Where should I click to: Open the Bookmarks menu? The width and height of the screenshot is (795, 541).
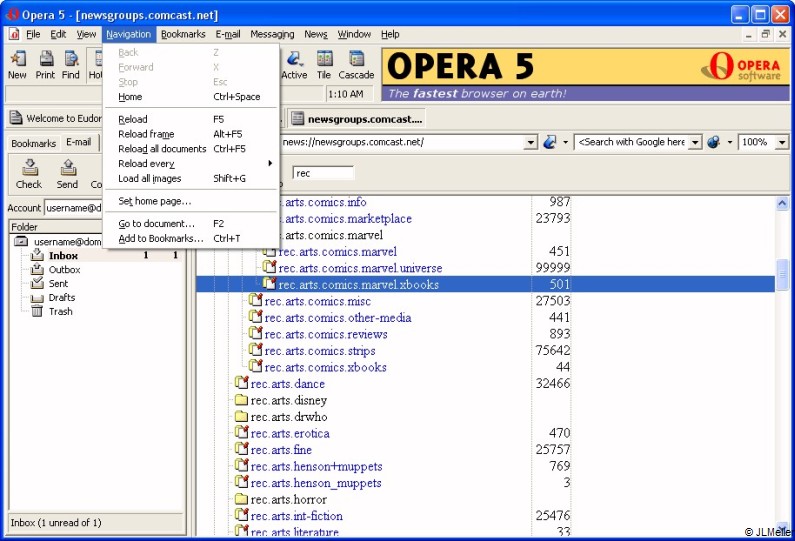click(183, 34)
